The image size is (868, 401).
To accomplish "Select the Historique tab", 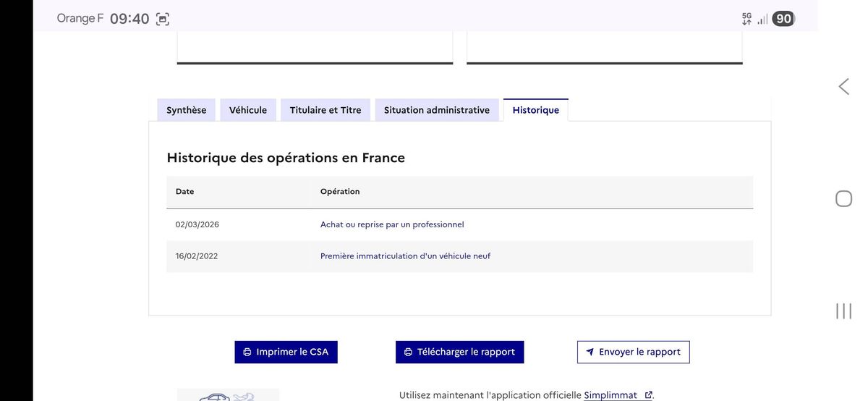I will pos(536,110).
